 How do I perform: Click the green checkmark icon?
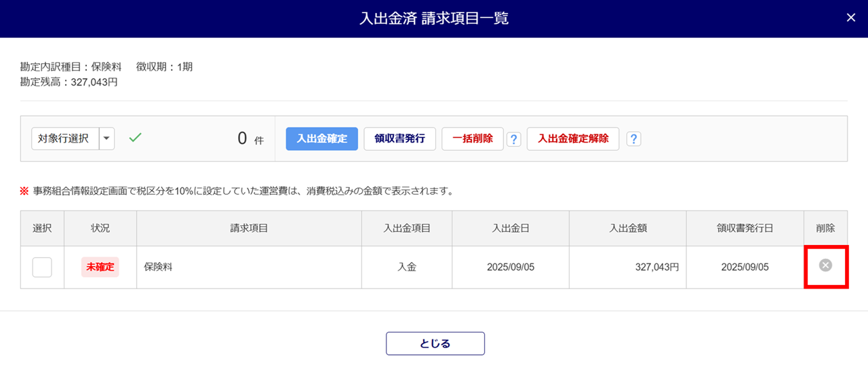pos(135,138)
